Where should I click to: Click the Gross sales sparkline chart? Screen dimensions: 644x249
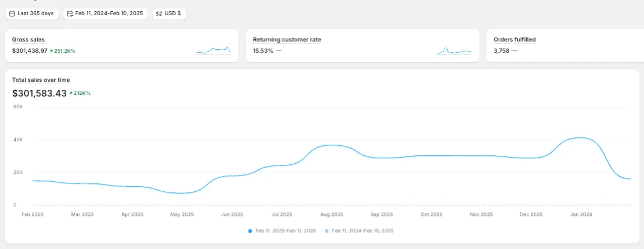(x=213, y=51)
